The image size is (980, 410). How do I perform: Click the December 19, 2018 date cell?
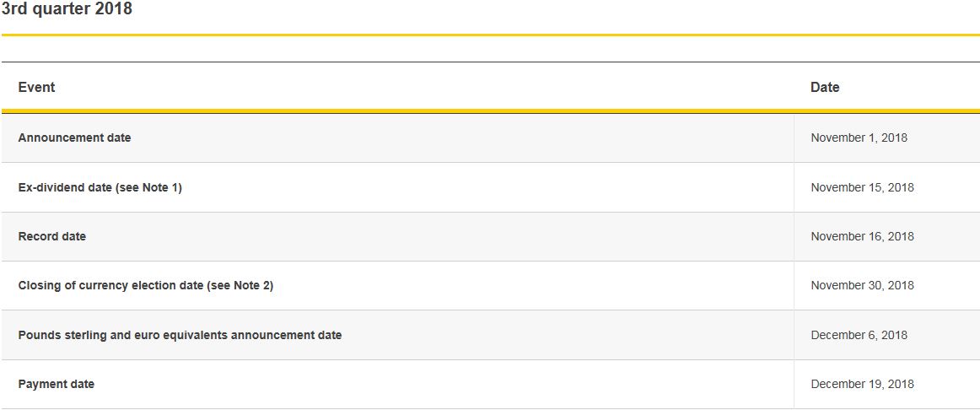[x=862, y=384]
